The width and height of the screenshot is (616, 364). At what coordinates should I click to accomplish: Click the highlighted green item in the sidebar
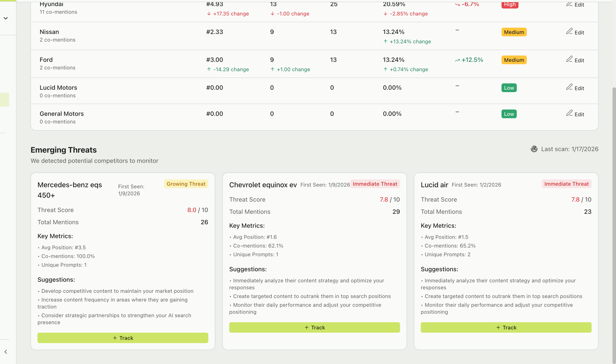(4, 99)
